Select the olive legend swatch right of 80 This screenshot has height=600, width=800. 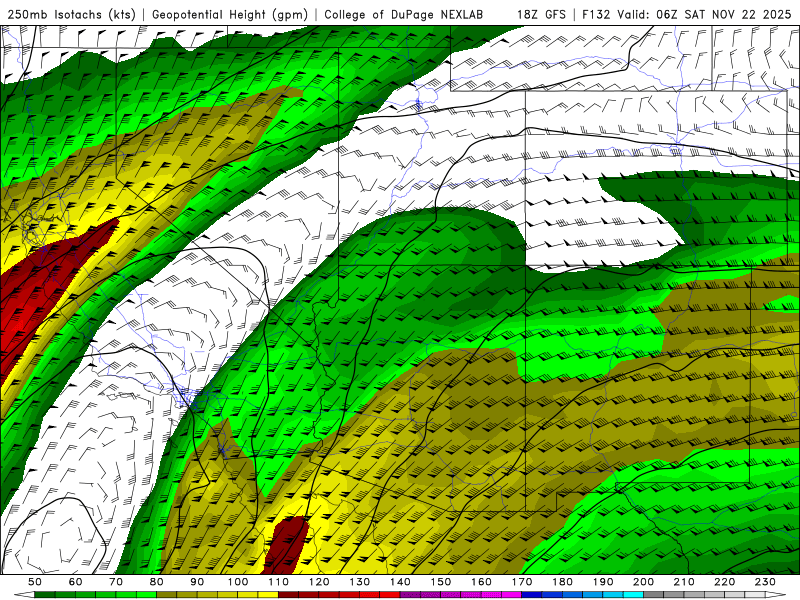pyautogui.click(x=166, y=595)
